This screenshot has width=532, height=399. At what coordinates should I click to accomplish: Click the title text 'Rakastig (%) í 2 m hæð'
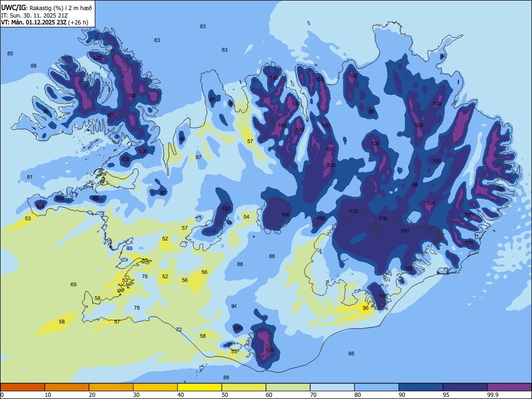[61, 8]
